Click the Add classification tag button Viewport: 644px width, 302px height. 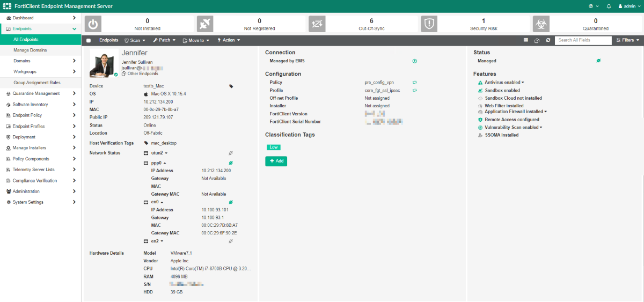[276, 161]
